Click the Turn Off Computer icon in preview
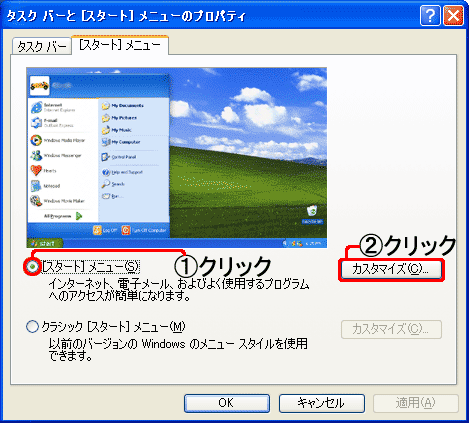The height and width of the screenshot is (423, 469). pyautogui.click(x=126, y=230)
